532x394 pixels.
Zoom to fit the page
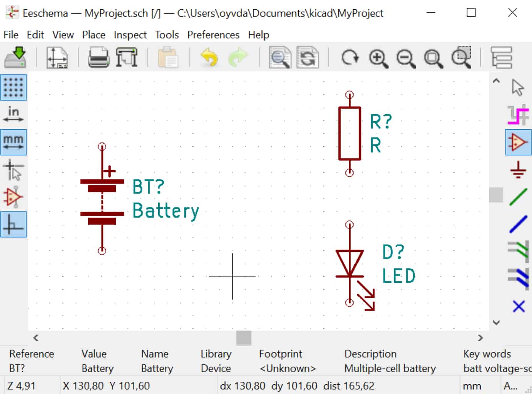(x=433, y=58)
